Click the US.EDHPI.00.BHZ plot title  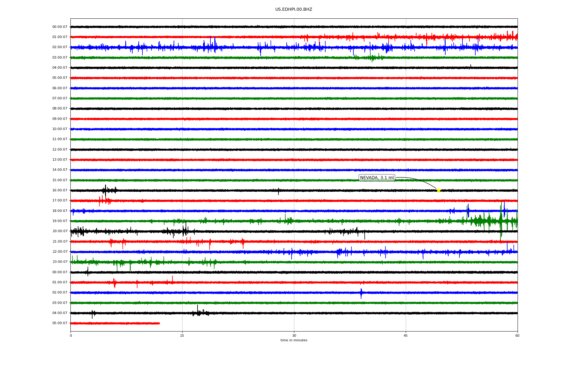point(294,10)
